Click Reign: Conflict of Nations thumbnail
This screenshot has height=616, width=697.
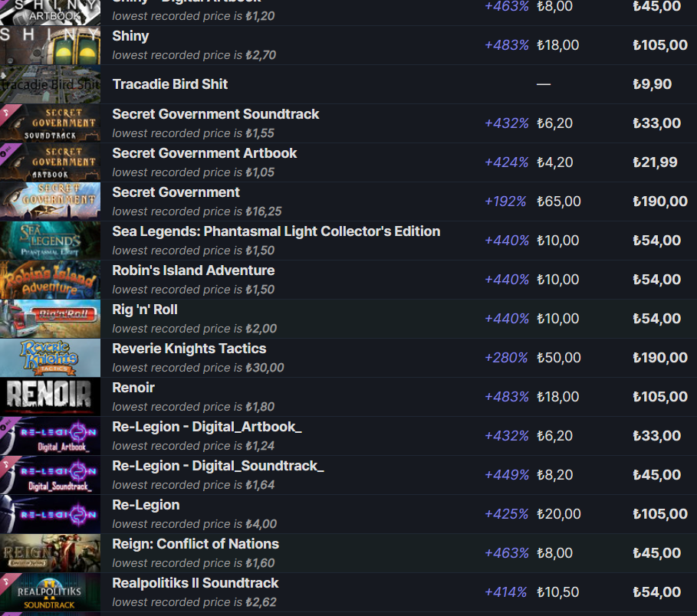pos(51,553)
